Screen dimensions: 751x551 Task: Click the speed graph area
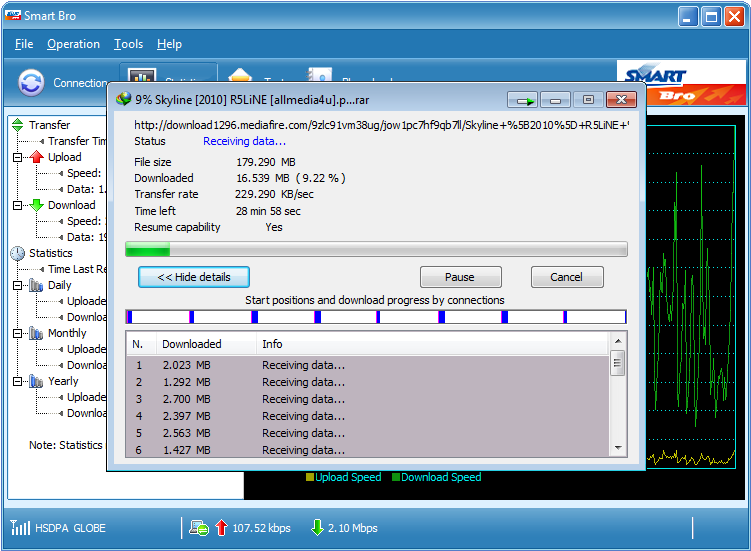pos(691,297)
